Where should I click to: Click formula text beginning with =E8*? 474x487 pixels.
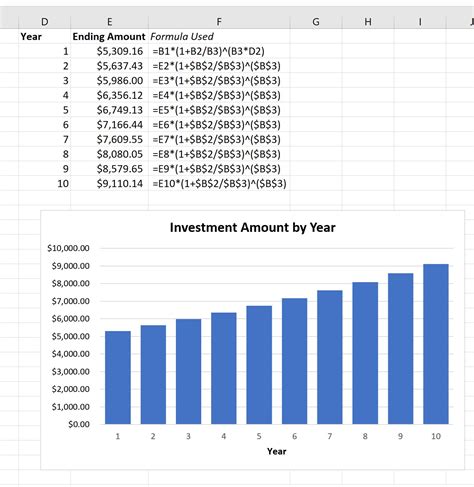216,154
